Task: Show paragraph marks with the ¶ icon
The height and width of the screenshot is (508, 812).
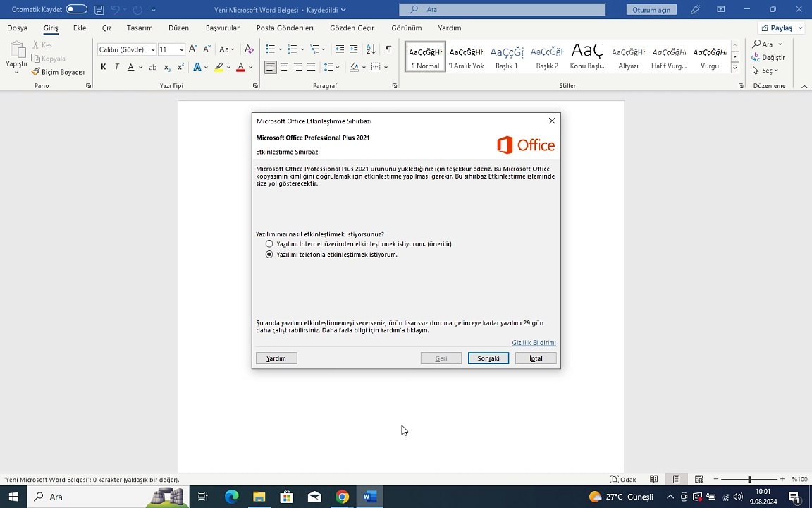Action: (388, 49)
